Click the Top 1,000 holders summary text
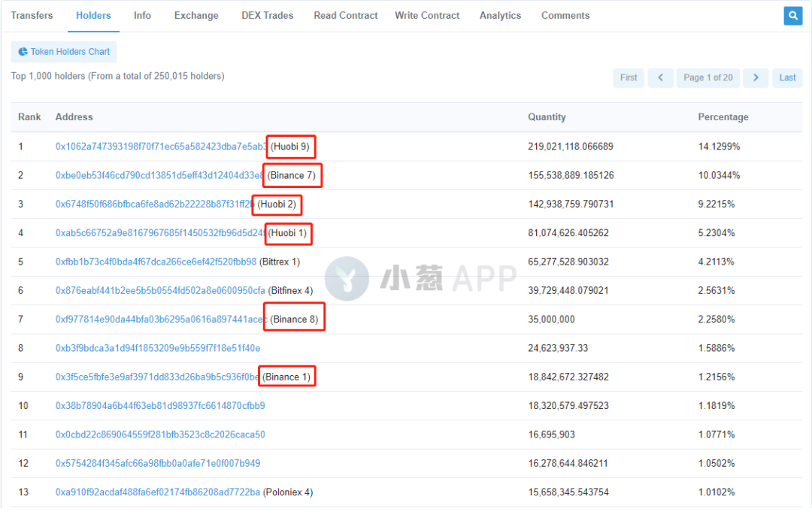 pos(117,76)
